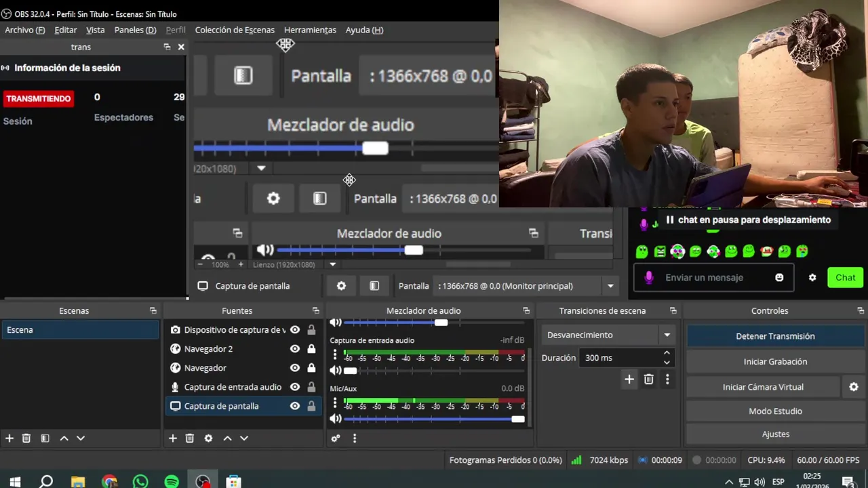Increase transition duration with up arrow
This screenshot has width=868, height=488.
click(x=667, y=353)
